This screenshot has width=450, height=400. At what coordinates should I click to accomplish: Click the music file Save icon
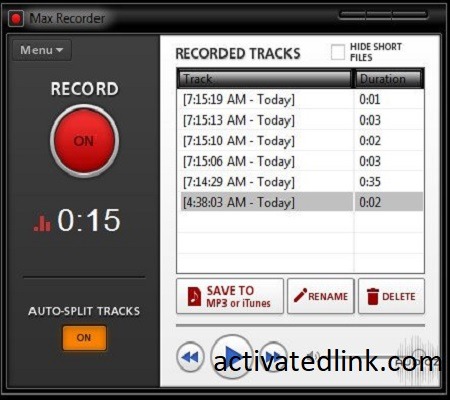coord(194,296)
